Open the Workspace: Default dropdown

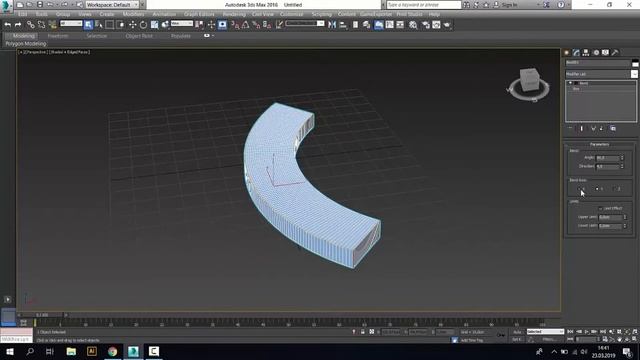click(112, 5)
